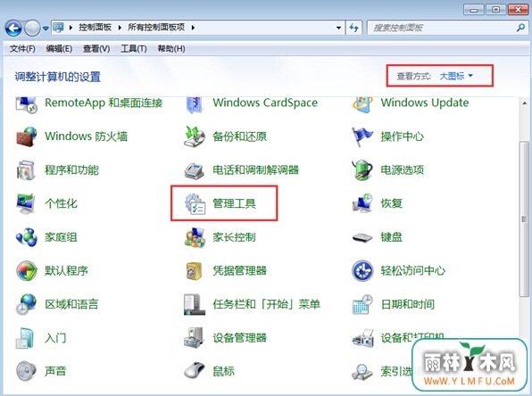Open the 查看(V) menu
This screenshot has height=396, width=532.
click(x=96, y=49)
